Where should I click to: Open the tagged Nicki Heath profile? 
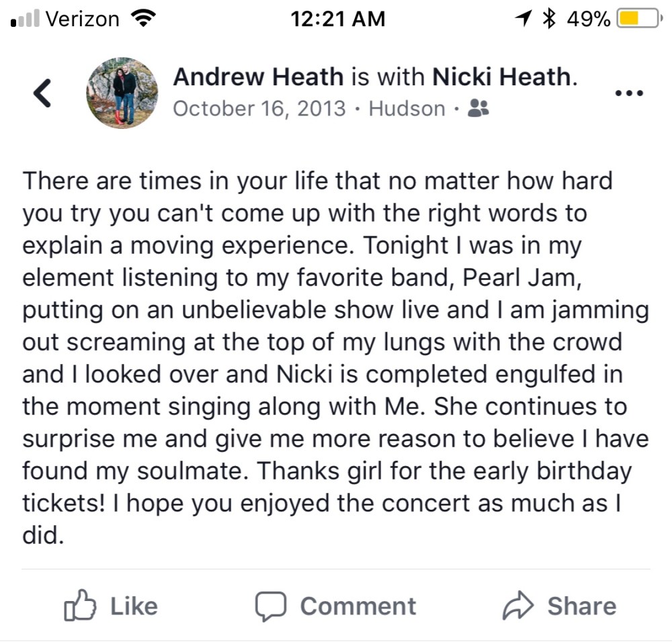click(x=501, y=77)
